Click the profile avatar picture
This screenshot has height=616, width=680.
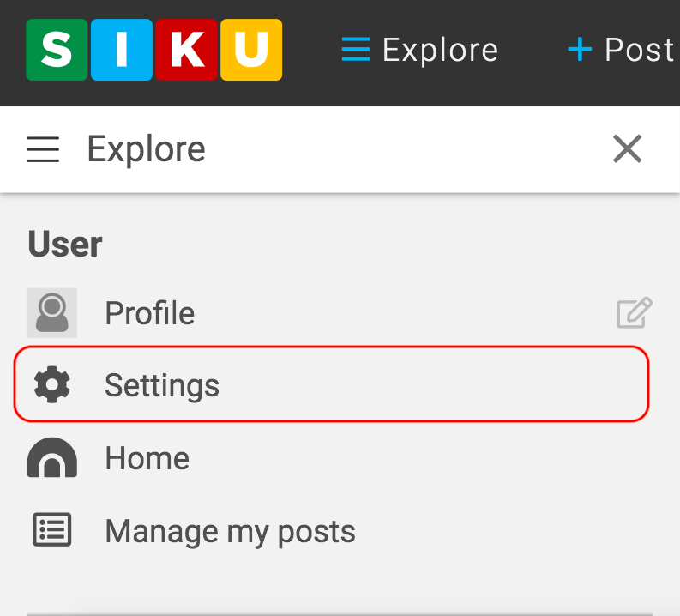click(52, 313)
